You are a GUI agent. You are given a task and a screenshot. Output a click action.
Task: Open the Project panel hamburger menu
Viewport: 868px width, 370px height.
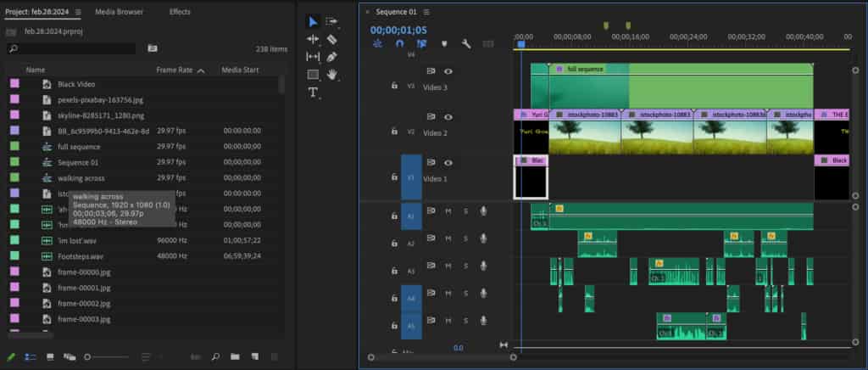(x=77, y=12)
